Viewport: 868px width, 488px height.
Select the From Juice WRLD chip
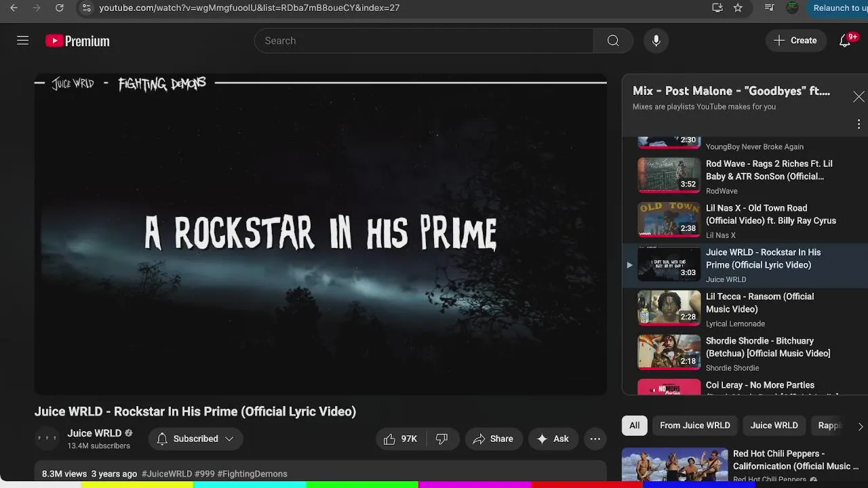click(x=695, y=426)
